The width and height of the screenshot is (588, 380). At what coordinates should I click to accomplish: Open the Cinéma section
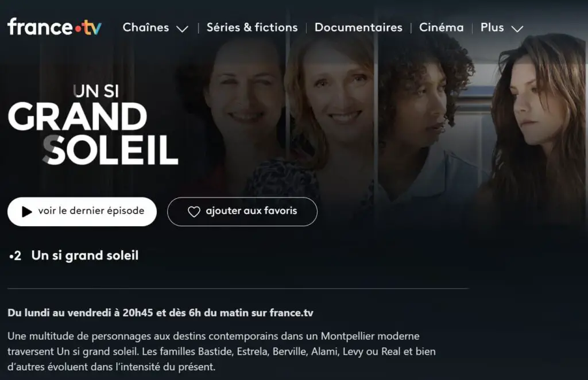(442, 28)
